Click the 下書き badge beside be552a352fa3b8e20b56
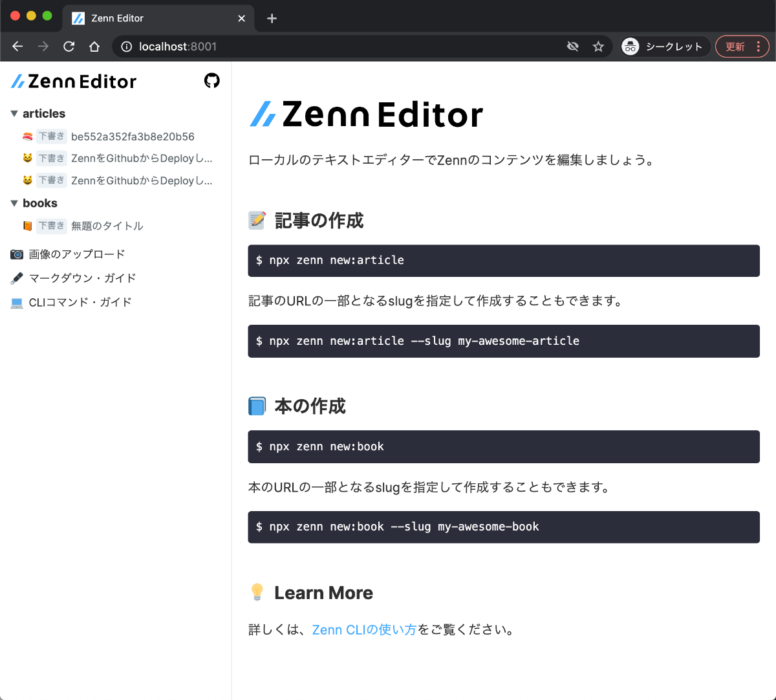This screenshot has height=700, width=776. click(x=51, y=136)
